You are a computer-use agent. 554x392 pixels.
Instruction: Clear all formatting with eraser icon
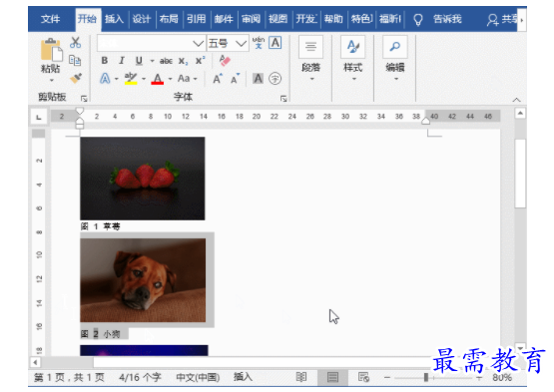(x=224, y=61)
